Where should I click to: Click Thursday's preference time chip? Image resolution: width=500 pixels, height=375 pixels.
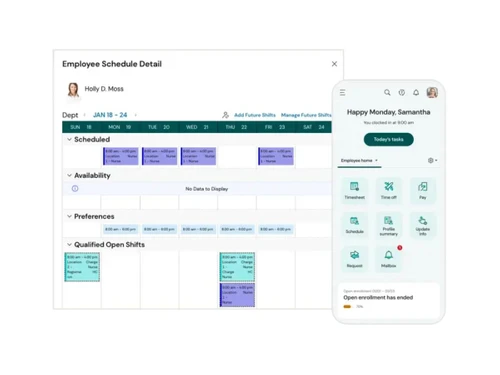[237, 229]
